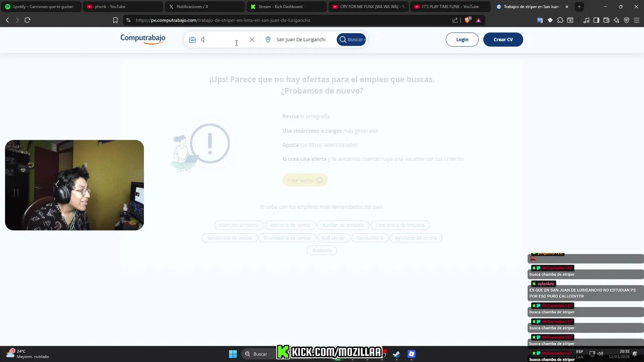This screenshot has height=362, width=644.
Task: Select the Auxiliar de almacén chip
Action: click(x=343, y=225)
